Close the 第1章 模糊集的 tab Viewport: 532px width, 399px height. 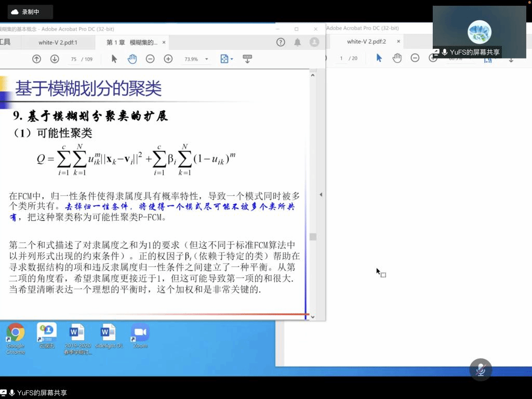[164, 43]
